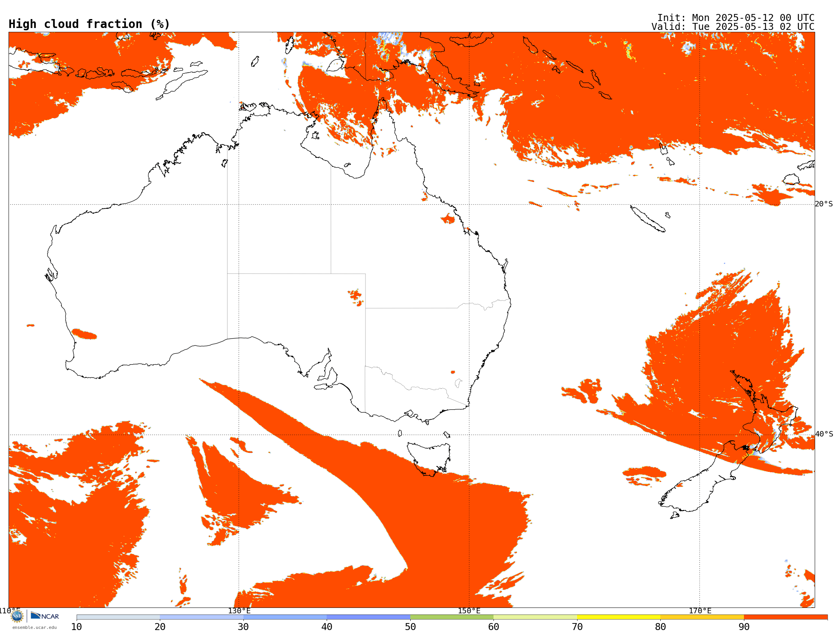Click Tasmania on the map

(x=430, y=459)
